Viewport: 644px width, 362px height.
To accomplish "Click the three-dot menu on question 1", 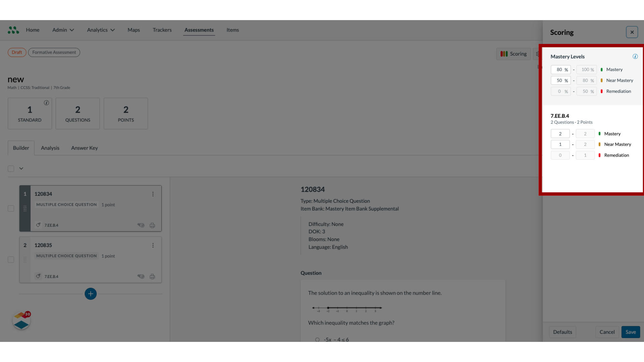I will [x=153, y=194].
